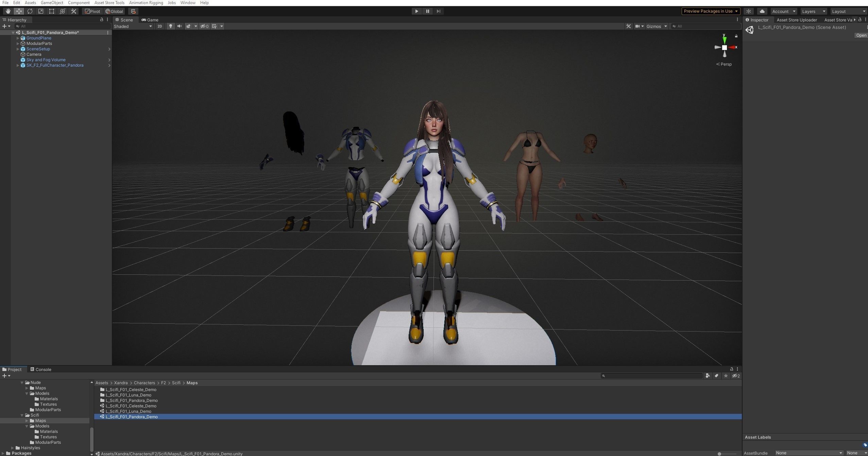Toggle Persp projection label under gizmo
The image size is (868, 456).
pos(724,64)
